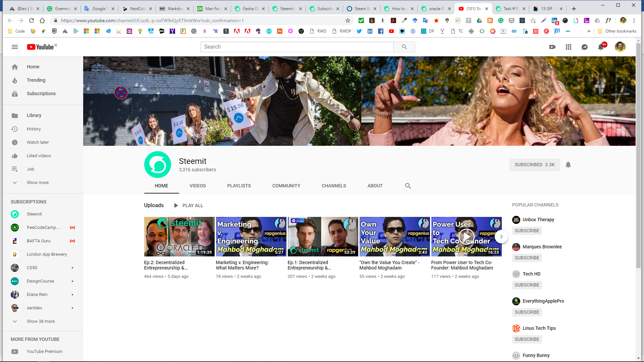The height and width of the screenshot is (362, 644).
Task: Open YouTube Premium in sidebar
Action: [x=43, y=352]
